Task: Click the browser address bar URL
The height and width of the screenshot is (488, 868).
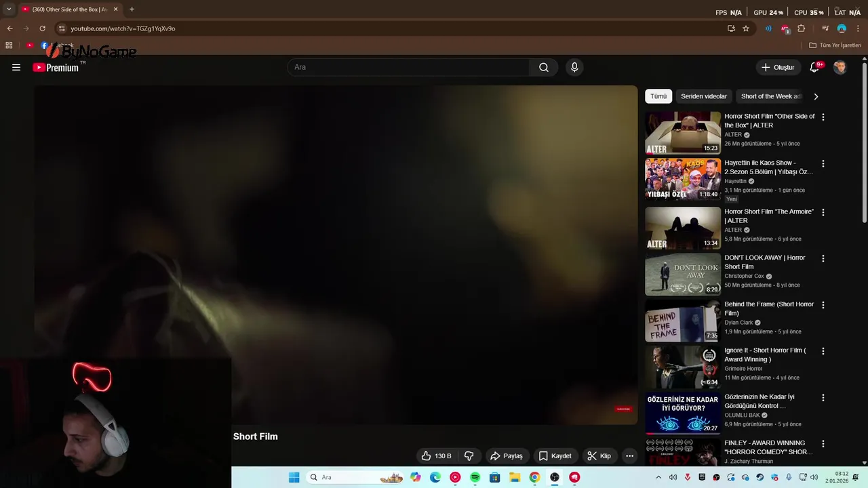Action: (x=123, y=28)
